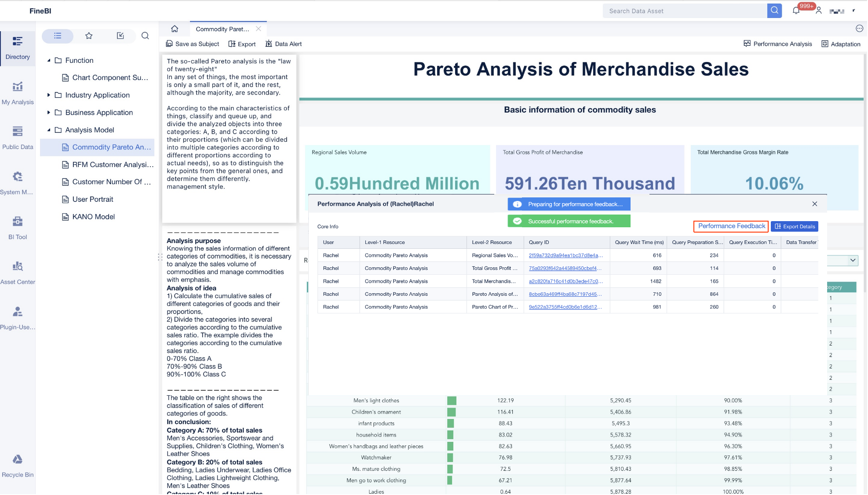Open dropdown beside the table

(853, 260)
